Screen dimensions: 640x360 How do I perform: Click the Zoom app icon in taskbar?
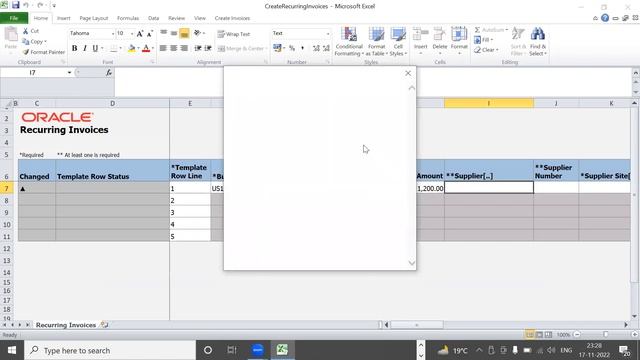[x=258, y=350]
